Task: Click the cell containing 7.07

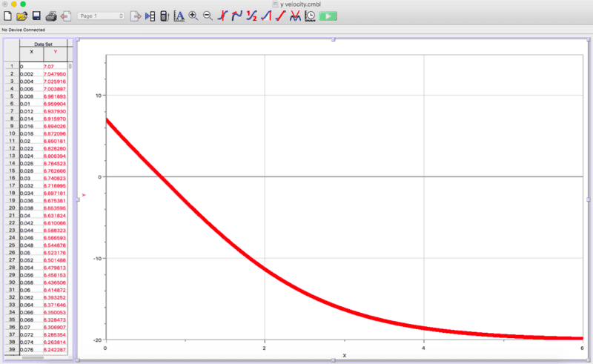Action: [55, 67]
